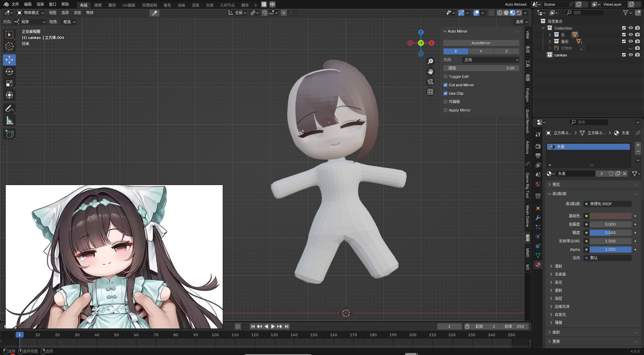Select the Measure tool
The width and height of the screenshot is (644, 355).
pos(9,121)
